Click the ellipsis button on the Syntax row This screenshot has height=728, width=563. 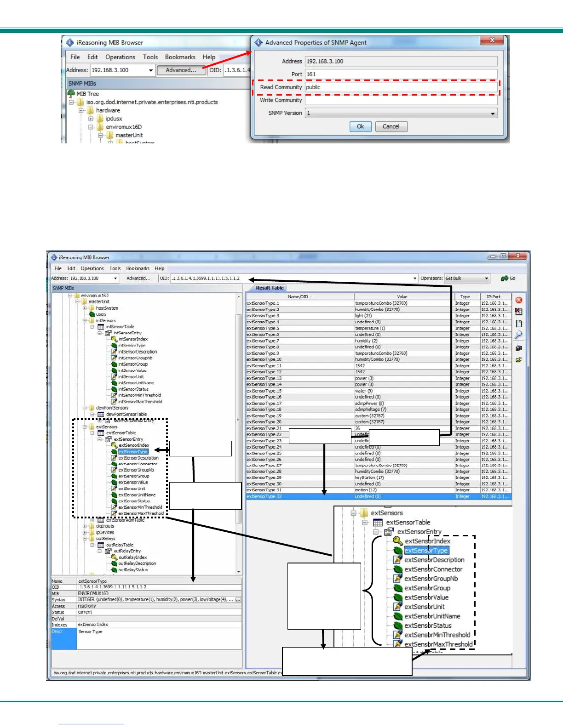pyautogui.click(x=238, y=600)
